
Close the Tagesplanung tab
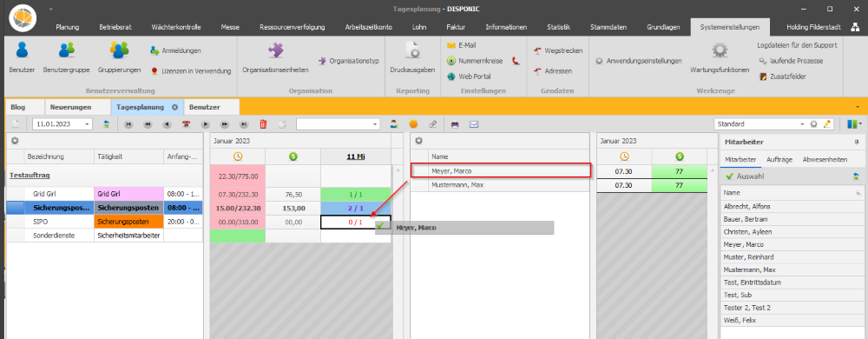174,108
